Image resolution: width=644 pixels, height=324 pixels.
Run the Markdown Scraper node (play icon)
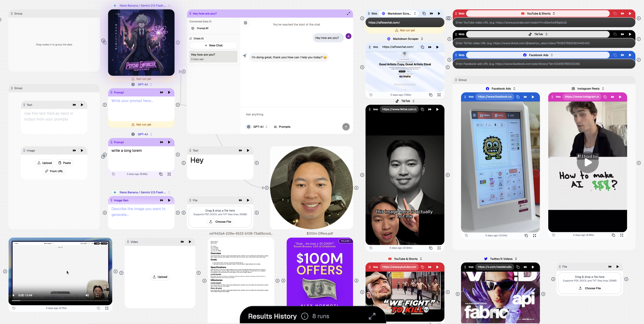(439, 14)
